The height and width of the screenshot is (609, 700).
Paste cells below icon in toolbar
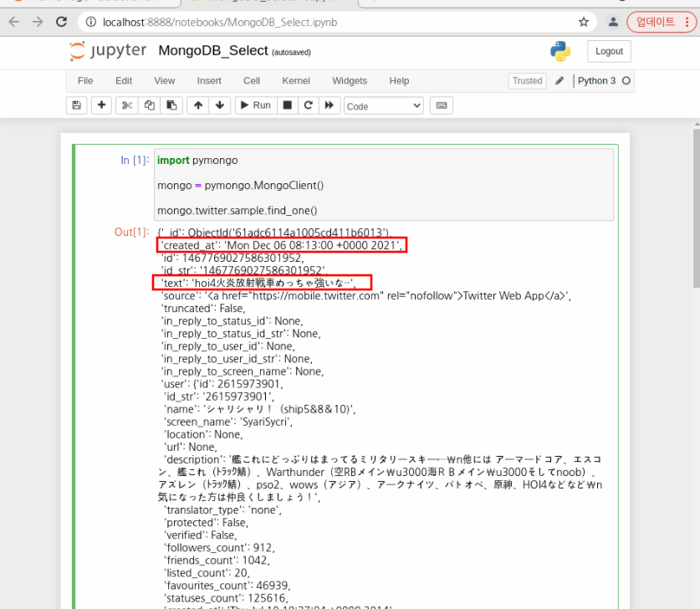[x=171, y=105]
